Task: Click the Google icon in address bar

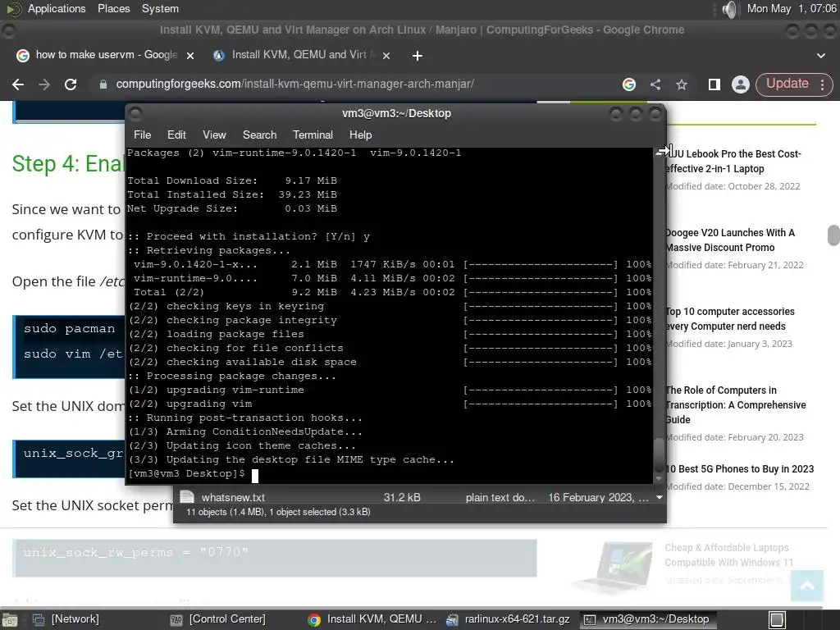Action: click(629, 84)
